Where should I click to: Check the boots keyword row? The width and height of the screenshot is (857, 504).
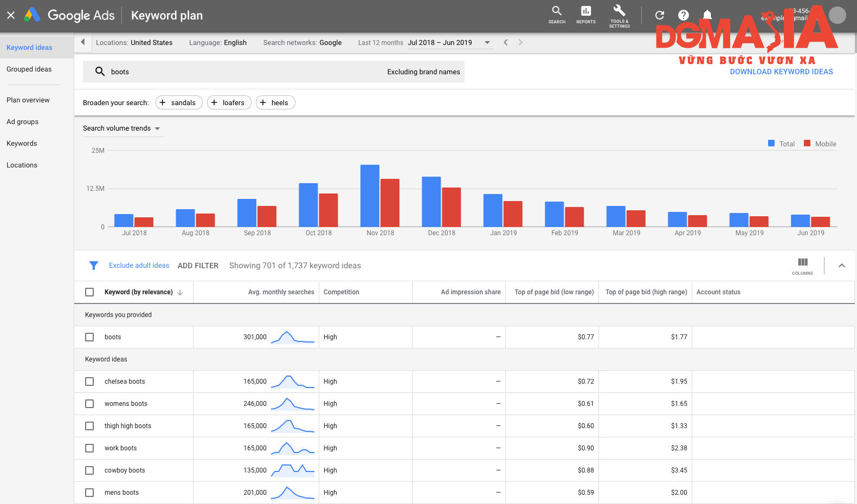click(89, 337)
